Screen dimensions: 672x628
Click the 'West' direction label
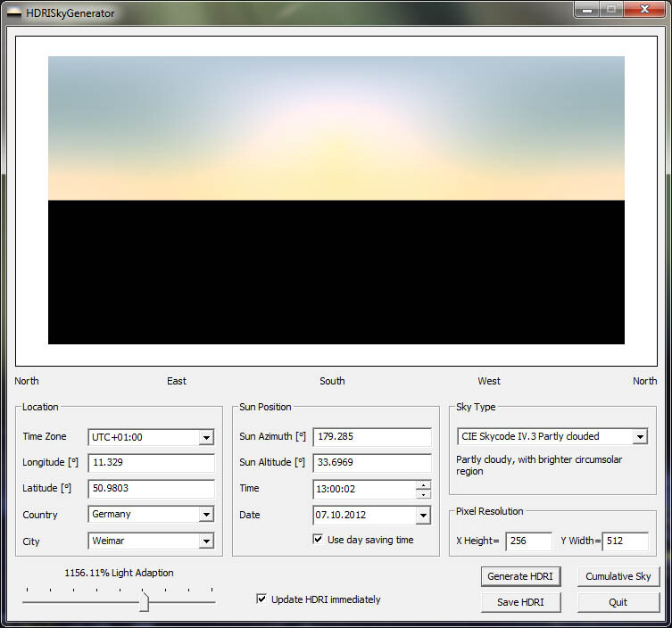coord(489,381)
